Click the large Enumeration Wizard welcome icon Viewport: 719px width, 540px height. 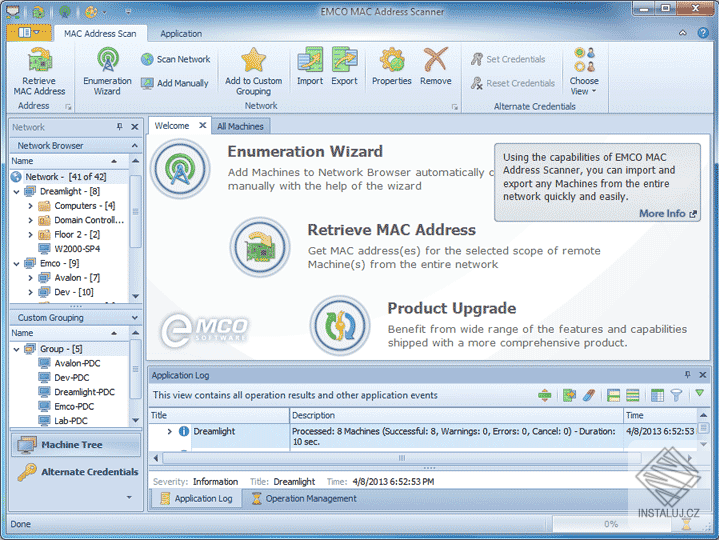[180, 169]
